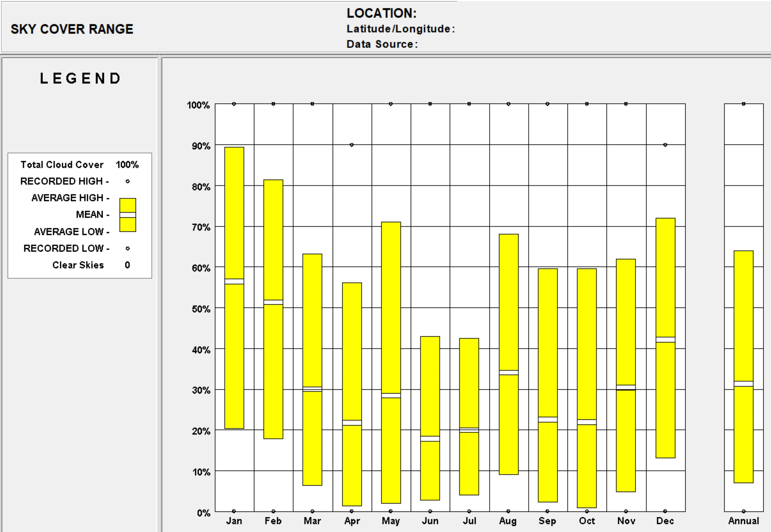Click the '0%' y-axis label
771x532 pixels.
click(x=204, y=513)
